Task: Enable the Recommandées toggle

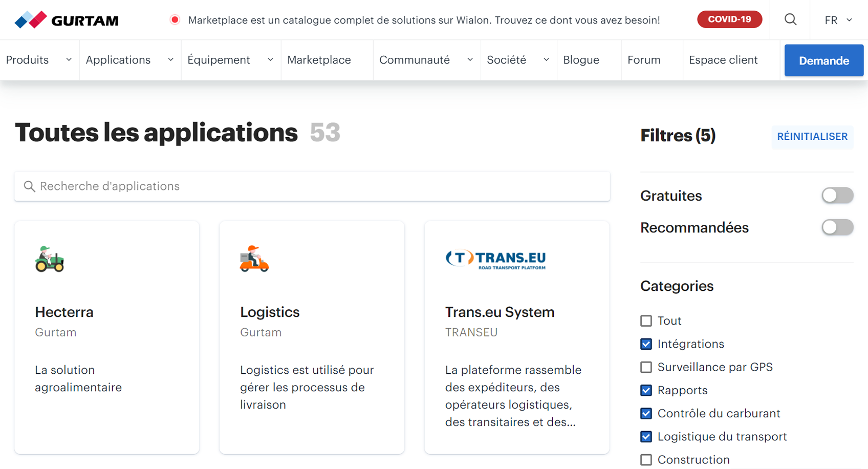Action: coord(837,227)
